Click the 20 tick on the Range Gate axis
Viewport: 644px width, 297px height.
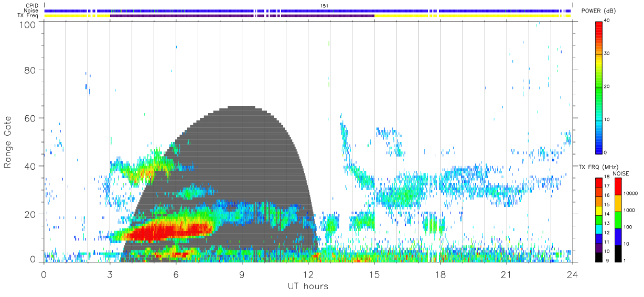(30, 214)
